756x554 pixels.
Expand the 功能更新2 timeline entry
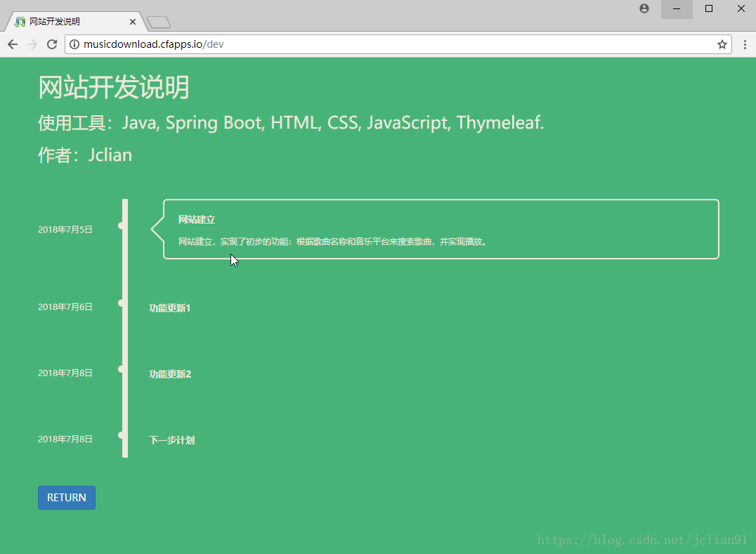(170, 374)
